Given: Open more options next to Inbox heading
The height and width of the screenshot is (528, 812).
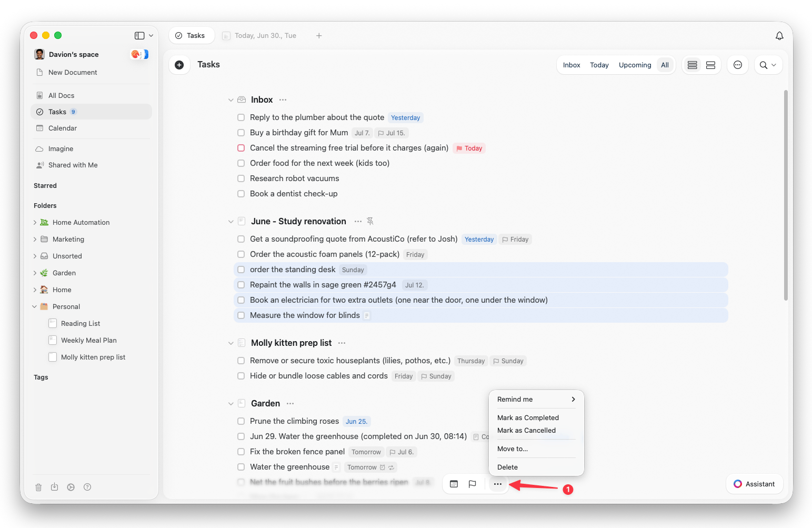Looking at the screenshot, I should coord(283,100).
